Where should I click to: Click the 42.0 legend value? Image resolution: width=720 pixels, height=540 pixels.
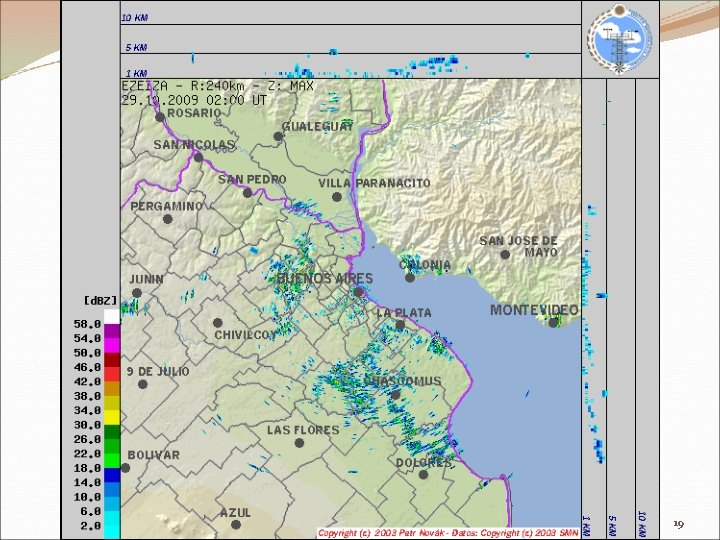[x=87, y=382]
